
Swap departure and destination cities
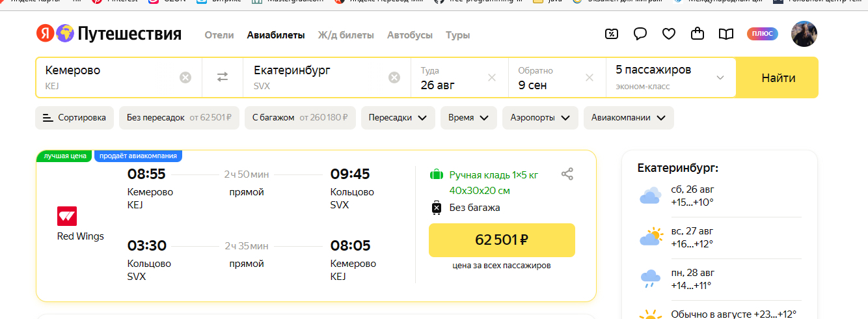(x=223, y=77)
